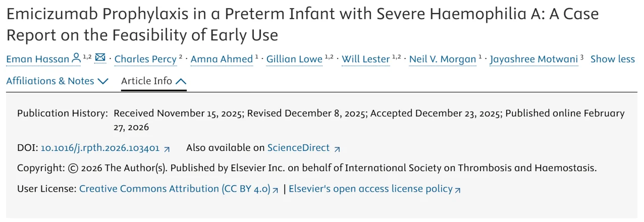Collapse the Article Info chevron
The height and width of the screenshot is (222, 644).
click(181, 81)
